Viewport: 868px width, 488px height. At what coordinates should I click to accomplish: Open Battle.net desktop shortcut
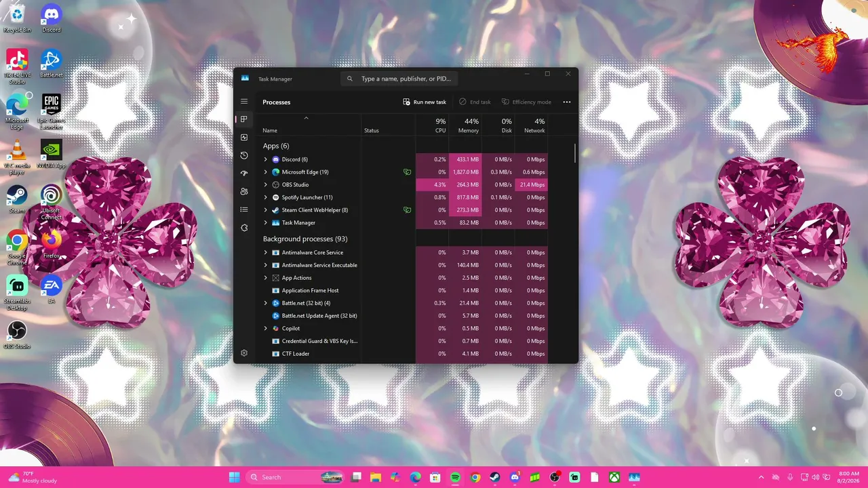tap(52, 64)
